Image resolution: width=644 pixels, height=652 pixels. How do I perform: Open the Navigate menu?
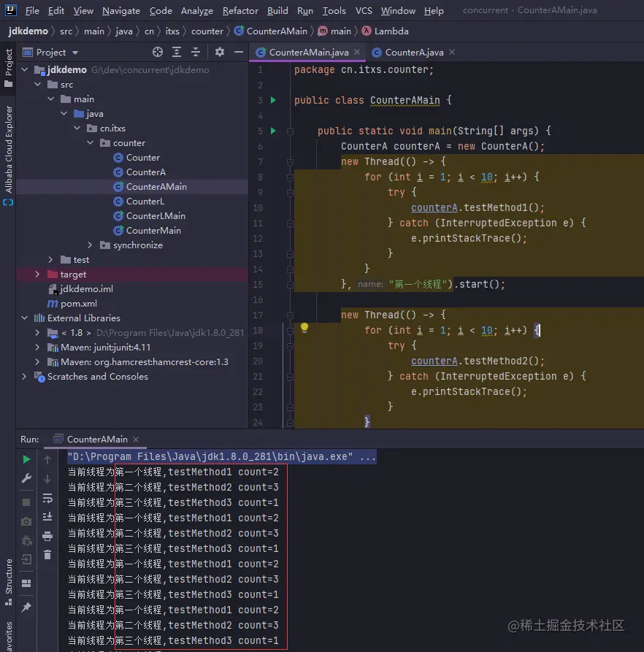(x=121, y=10)
